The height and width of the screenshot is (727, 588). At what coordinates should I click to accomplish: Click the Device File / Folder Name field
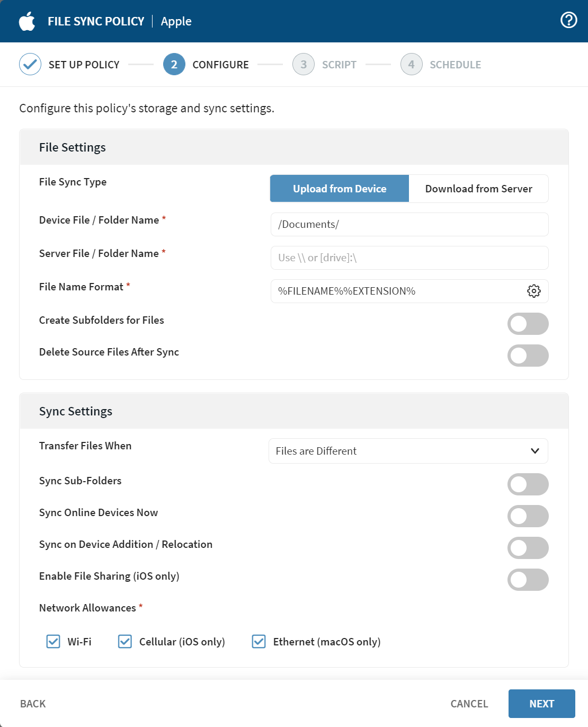click(x=409, y=224)
